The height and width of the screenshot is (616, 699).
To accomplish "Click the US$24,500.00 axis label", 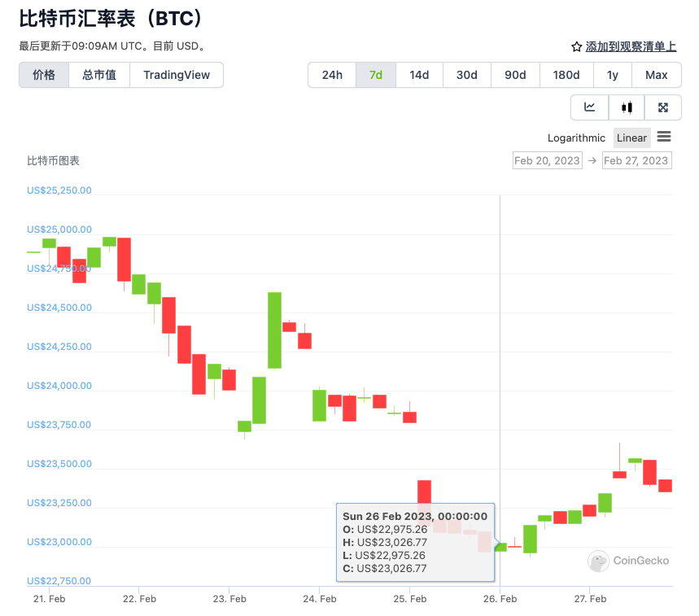I will point(59,308).
